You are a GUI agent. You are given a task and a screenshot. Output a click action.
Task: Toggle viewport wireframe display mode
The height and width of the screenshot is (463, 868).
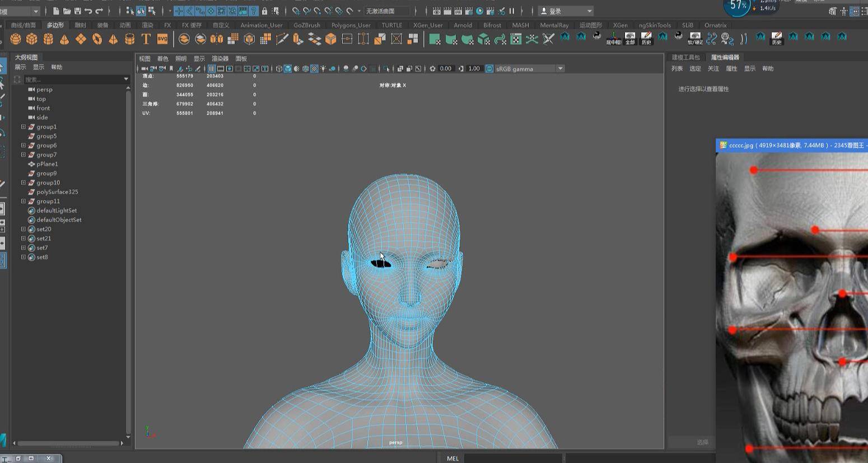coord(279,68)
